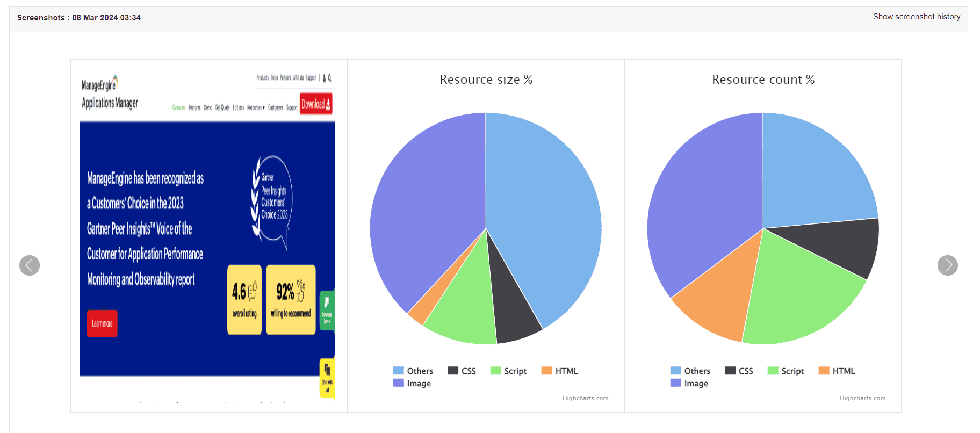Open the Show screenshot history link
Viewport: 980px width, 433px height.
[x=916, y=17]
